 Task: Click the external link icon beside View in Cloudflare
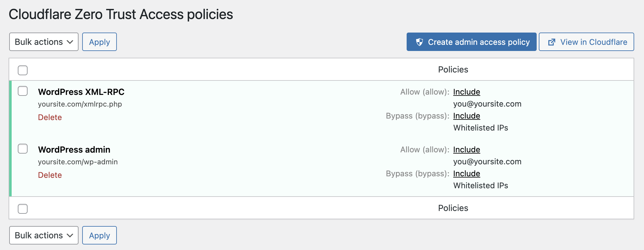(552, 42)
